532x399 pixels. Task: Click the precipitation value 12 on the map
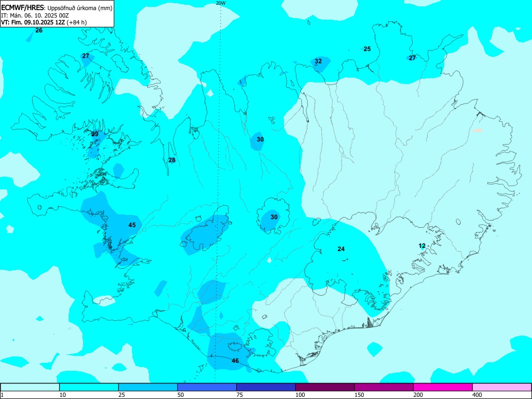coord(422,246)
